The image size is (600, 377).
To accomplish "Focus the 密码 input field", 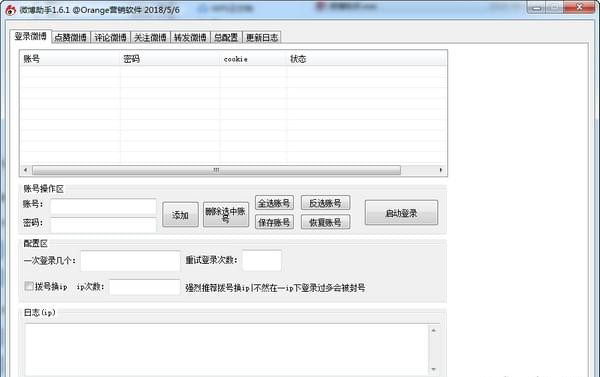I will 103,225.
